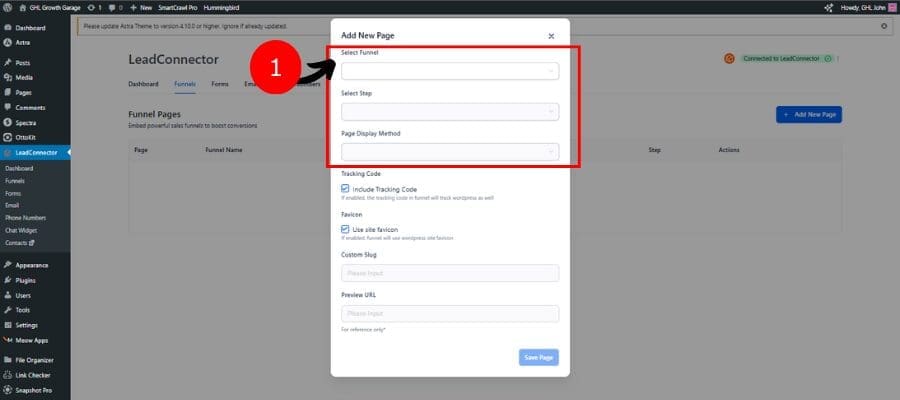900x400 pixels.
Task: Click the Custom Slug input field
Action: pos(450,273)
